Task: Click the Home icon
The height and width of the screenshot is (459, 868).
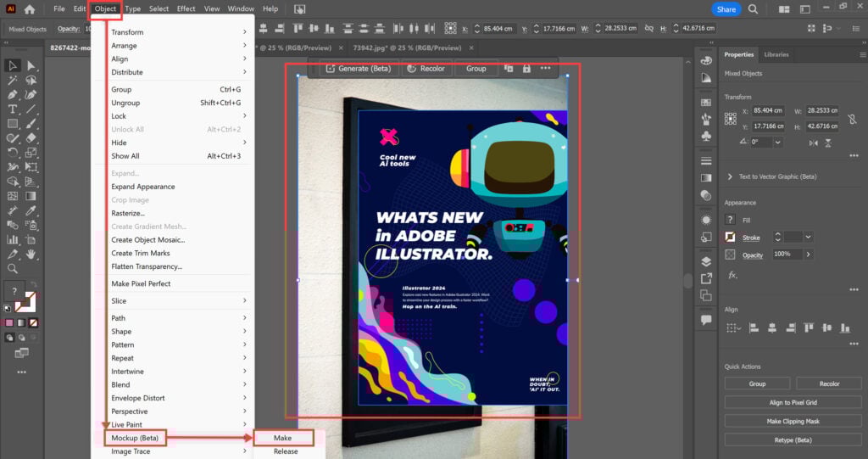Action: (x=30, y=8)
